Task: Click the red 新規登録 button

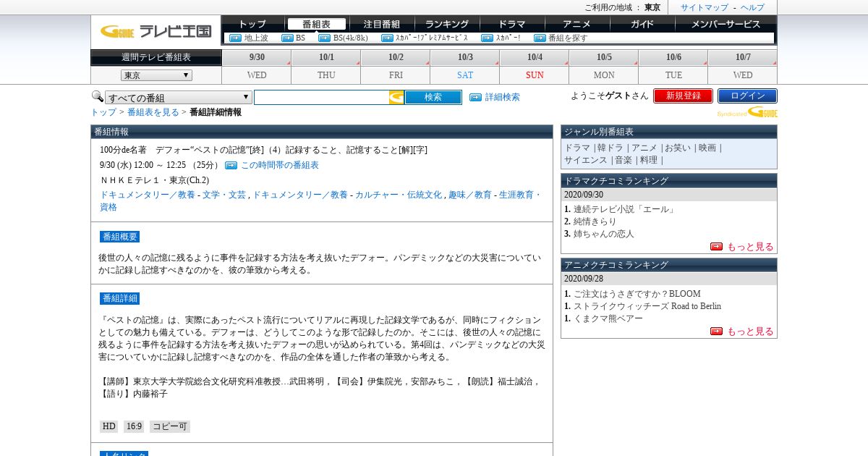Action: (x=684, y=96)
